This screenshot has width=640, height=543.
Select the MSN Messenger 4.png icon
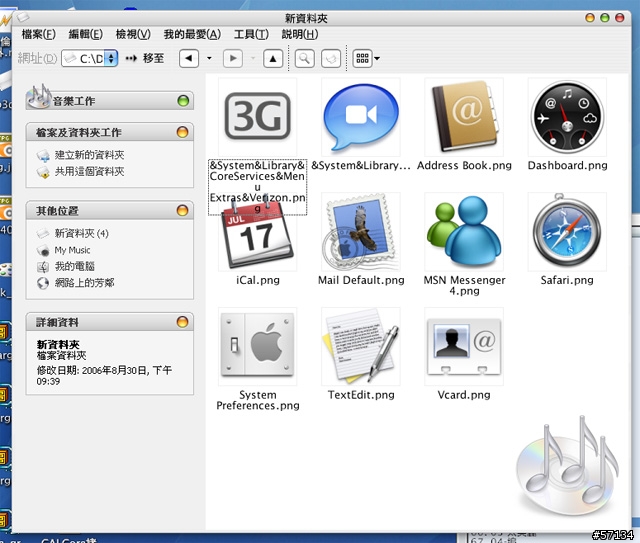click(464, 231)
